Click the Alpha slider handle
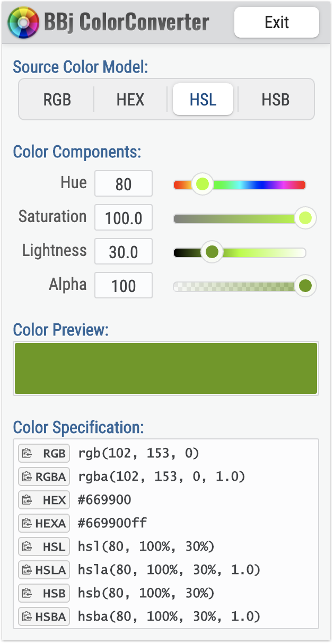The image size is (334, 644). [305, 286]
